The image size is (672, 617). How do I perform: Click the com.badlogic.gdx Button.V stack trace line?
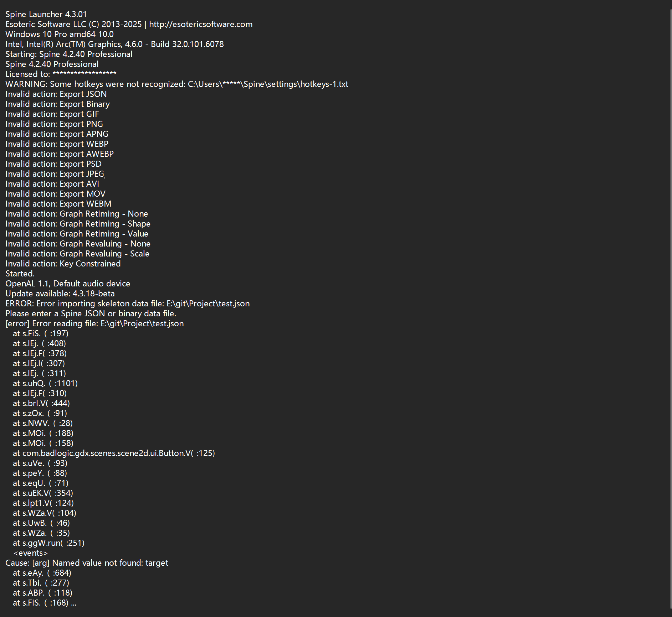(114, 453)
